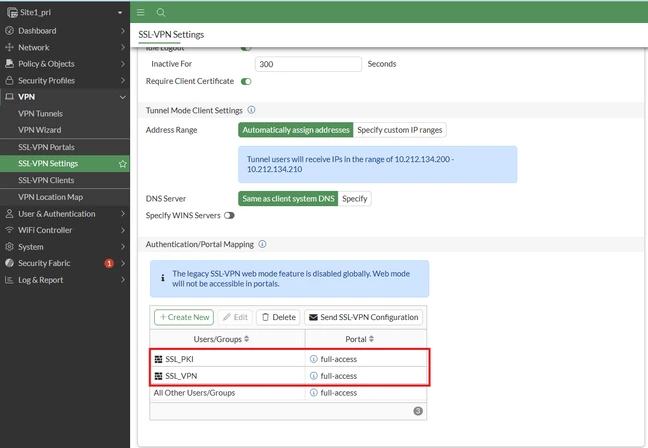The width and height of the screenshot is (648, 448).
Task: Select Specify custom IP ranges option
Action: [x=400, y=130]
